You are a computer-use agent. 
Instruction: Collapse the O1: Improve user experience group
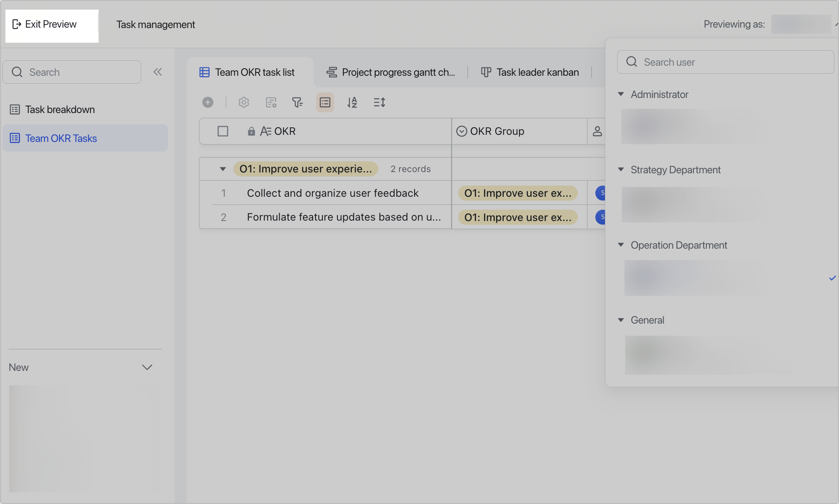[223, 169]
